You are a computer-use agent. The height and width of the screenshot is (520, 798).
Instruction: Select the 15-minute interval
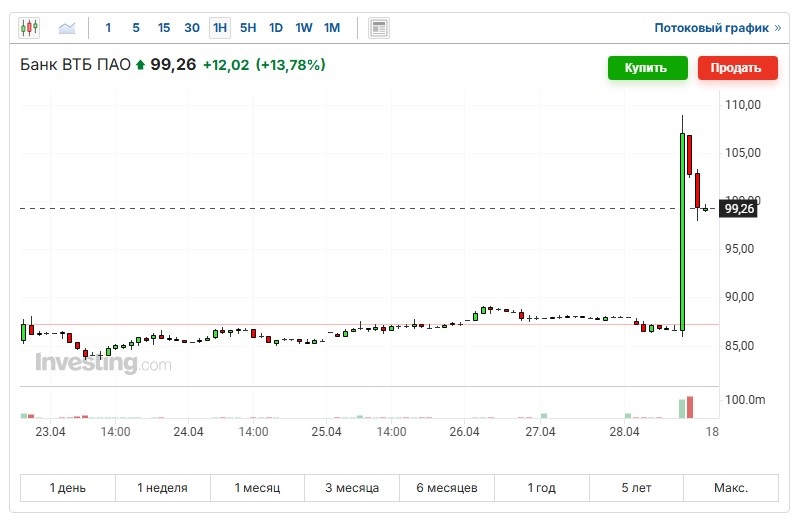pos(163,28)
